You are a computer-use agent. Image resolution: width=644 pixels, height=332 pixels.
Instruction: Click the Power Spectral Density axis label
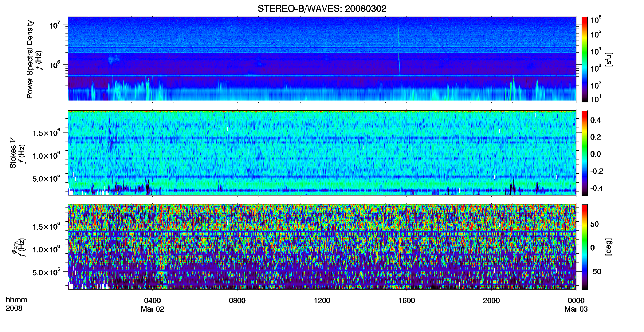[x=30, y=59]
